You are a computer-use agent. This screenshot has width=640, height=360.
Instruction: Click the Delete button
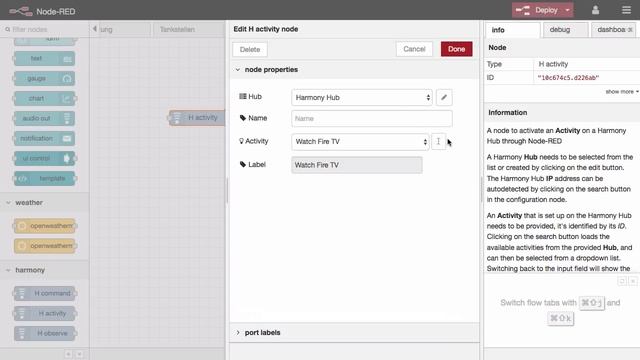tap(250, 49)
